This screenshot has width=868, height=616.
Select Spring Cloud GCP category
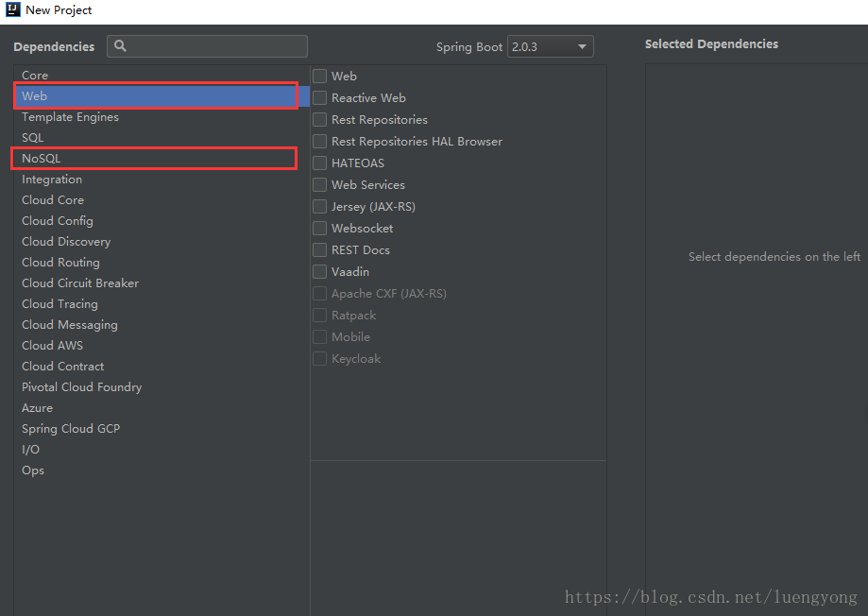162,428
